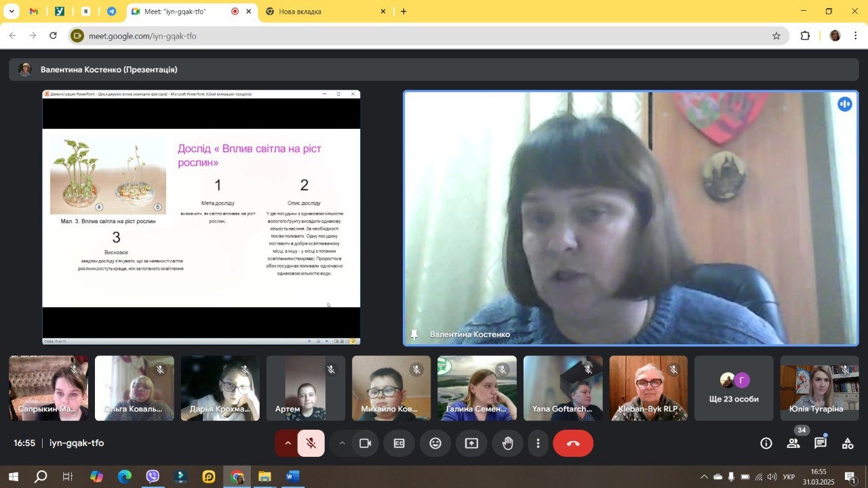Leave the call with the red hang-up button

coord(573,443)
